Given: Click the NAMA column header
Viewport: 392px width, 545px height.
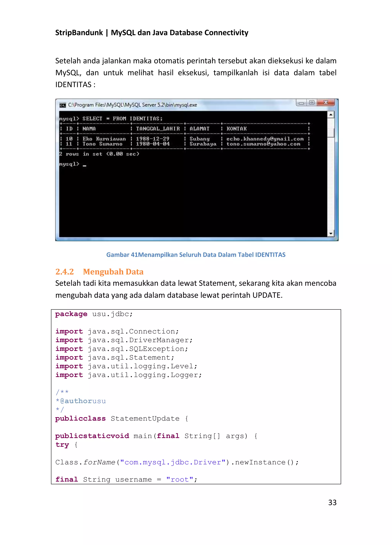Looking at the screenshot, I should 89,129.
